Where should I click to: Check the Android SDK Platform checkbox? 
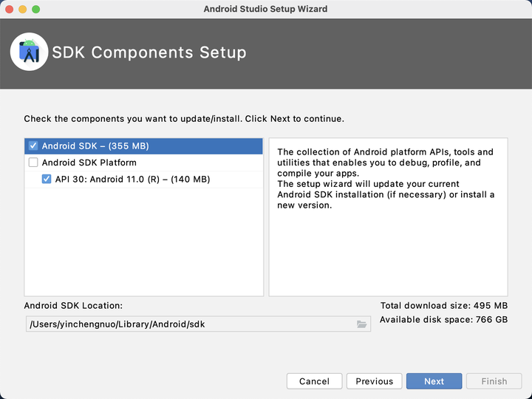point(33,163)
